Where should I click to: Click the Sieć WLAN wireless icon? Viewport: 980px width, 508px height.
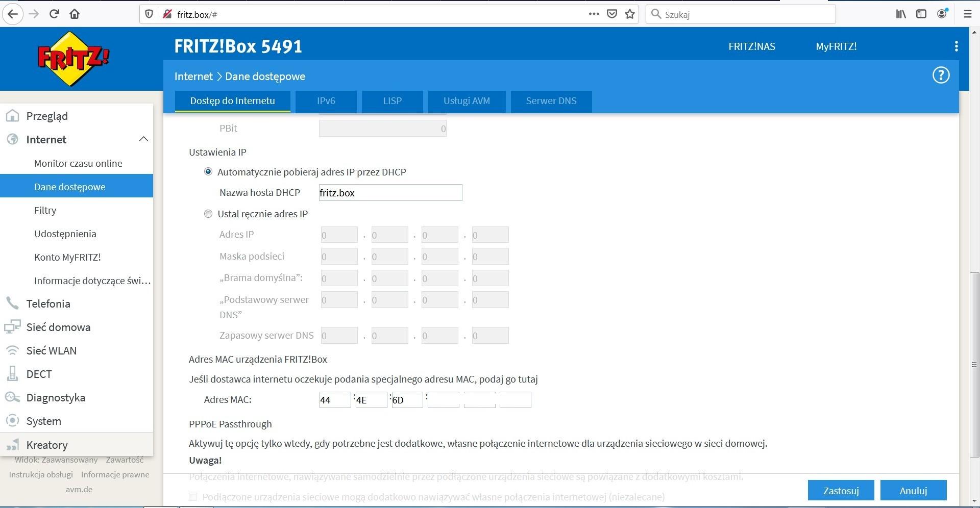click(12, 350)
